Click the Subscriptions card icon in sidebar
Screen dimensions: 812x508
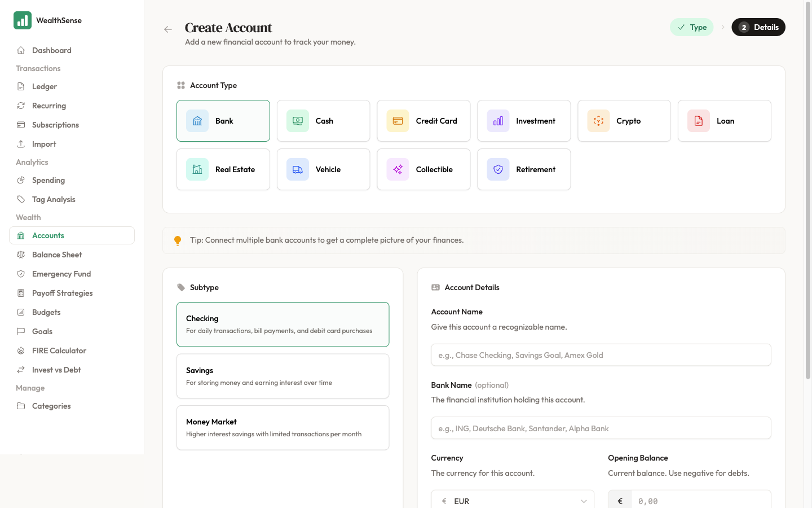(21, 125)
